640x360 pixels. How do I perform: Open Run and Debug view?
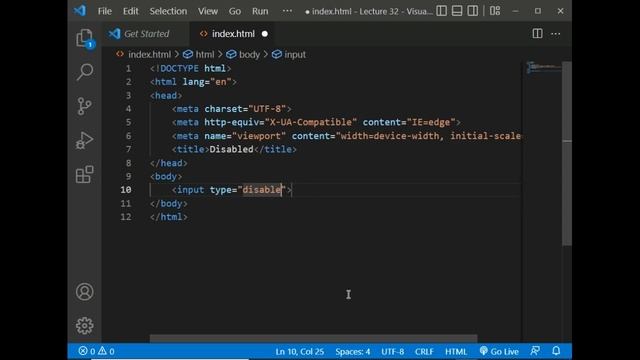[84, 140]
